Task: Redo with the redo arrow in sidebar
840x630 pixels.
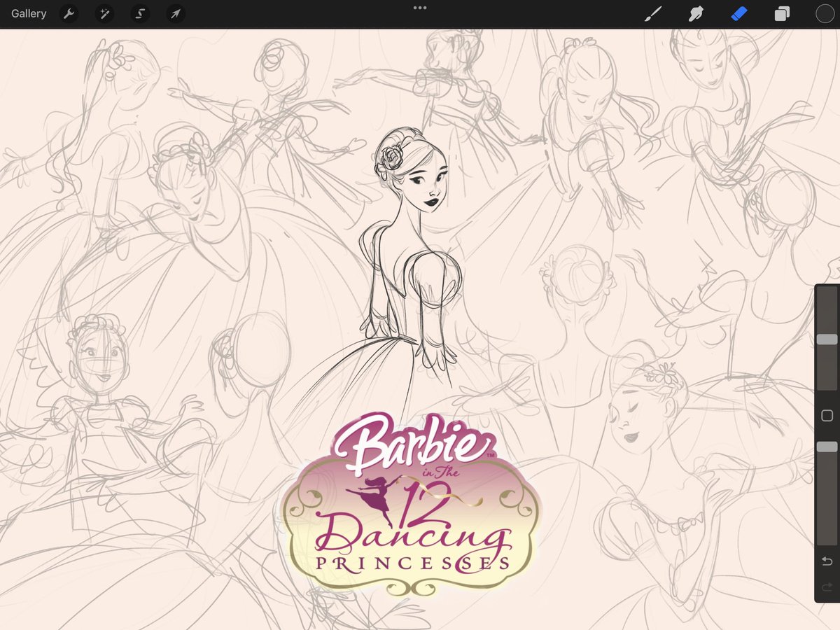Action: [827, 587]
